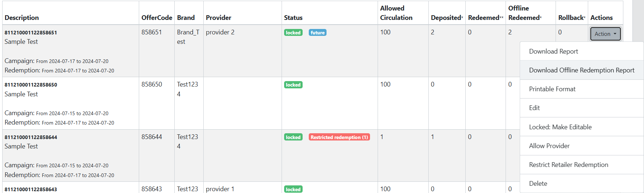Image resolution: width=644 pixels, height=193 pixels.
Task: Open Printable Format option
Action: pyautogui.click(x=552, y=89)
